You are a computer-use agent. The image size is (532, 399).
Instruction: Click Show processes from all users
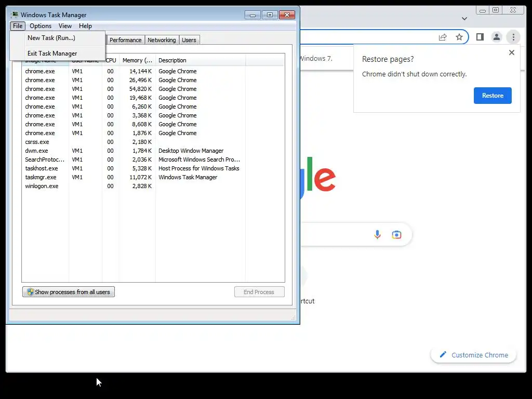(69, 292)
